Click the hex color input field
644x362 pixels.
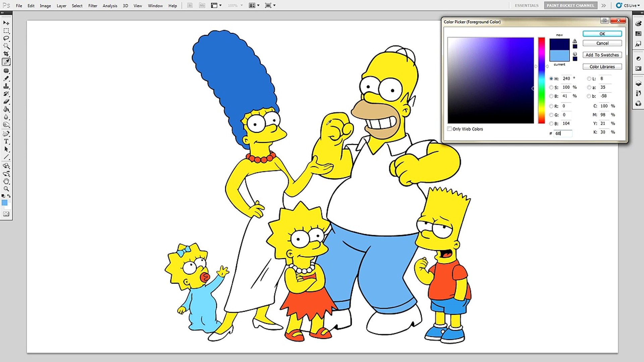[x=563, y=133]
